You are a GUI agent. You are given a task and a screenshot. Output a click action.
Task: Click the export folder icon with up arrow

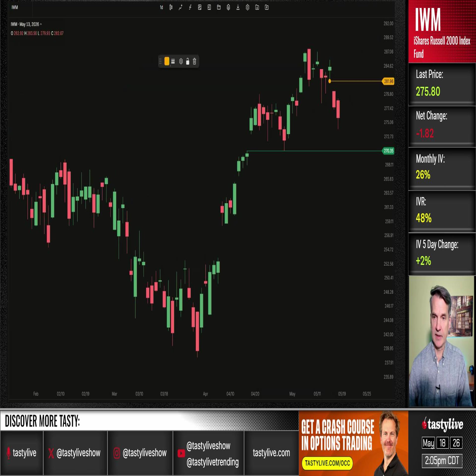pos(267,7)
